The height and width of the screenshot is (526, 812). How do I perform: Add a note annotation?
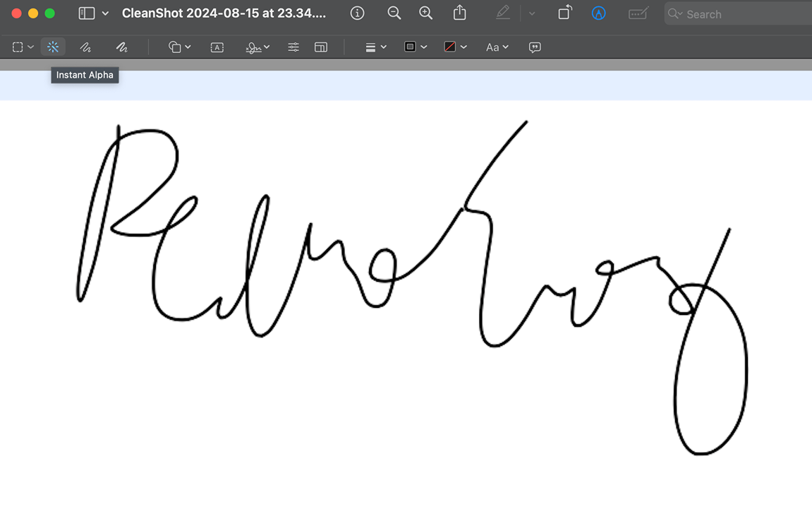[534, 47]
